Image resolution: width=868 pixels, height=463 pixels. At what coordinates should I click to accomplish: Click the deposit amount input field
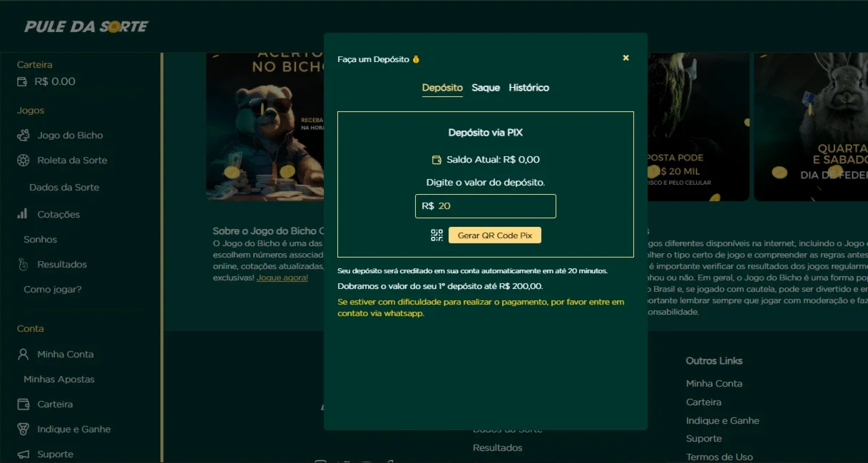pos(486,205)
